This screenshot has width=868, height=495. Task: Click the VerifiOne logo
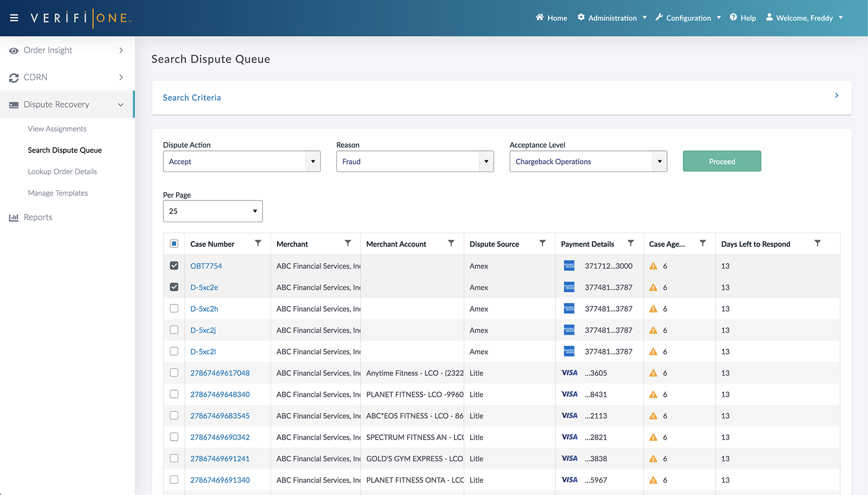81,18
